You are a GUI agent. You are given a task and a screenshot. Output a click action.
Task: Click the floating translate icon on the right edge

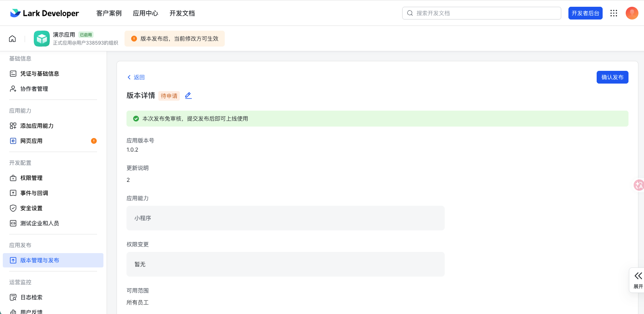tap(638, 185)
